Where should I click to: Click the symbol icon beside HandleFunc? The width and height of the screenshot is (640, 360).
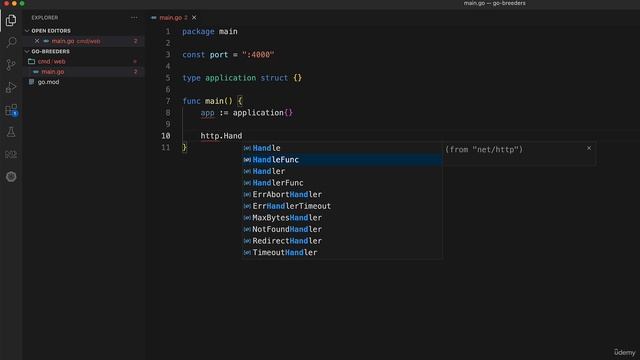click(x=247, y=160)
